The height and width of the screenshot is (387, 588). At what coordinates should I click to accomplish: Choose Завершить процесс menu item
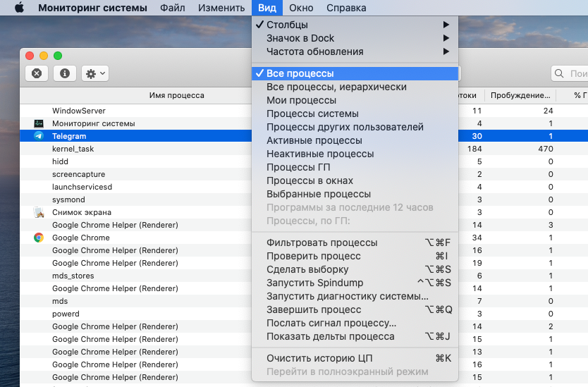pos(355,309)
